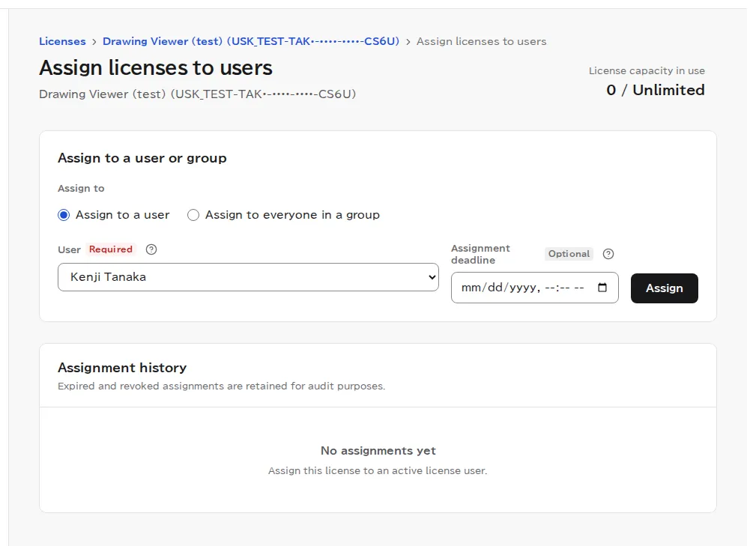The image size is (756, 546).
Task: Click the help icon next to User Required
Action: coord(151,249)
